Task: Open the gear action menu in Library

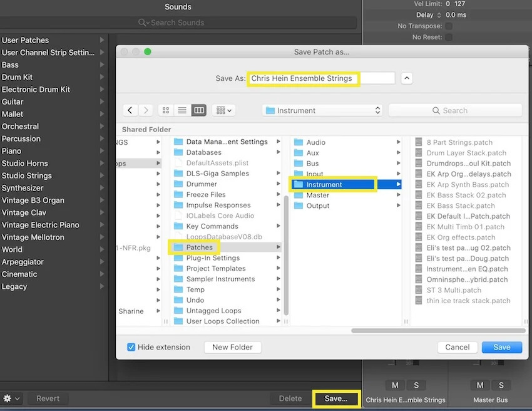Action: pyautogui.click(x=11, y=398)
